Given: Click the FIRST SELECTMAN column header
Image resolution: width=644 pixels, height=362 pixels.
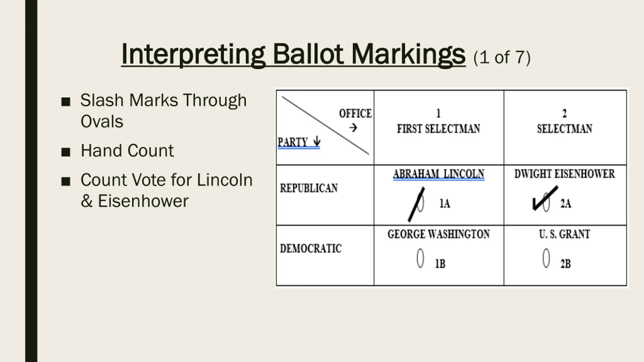Looking at the screenshot, I should [438, 129].
